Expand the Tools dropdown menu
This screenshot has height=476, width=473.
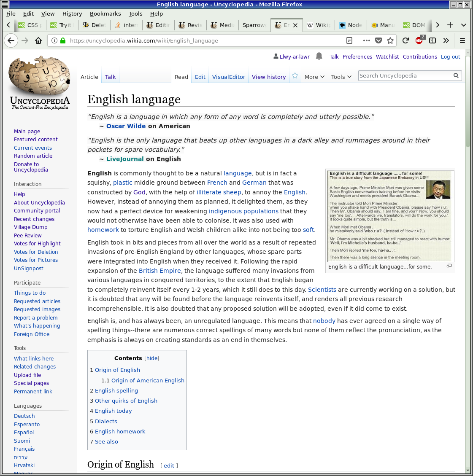pyautogui.click(x=341, y=77)
